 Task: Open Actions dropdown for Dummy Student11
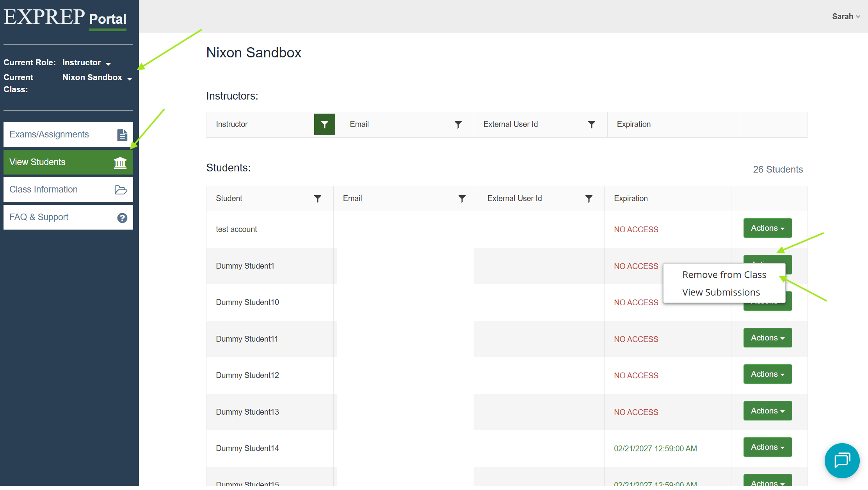(767, 338)
